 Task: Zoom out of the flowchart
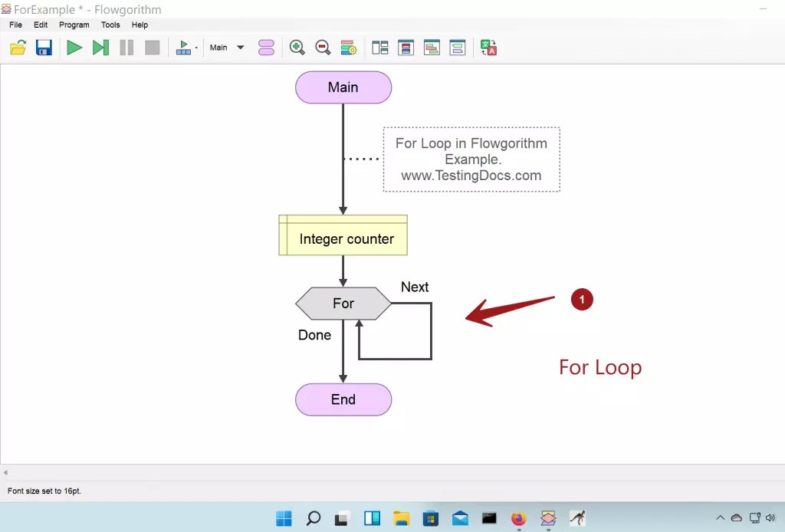point(323,47)
